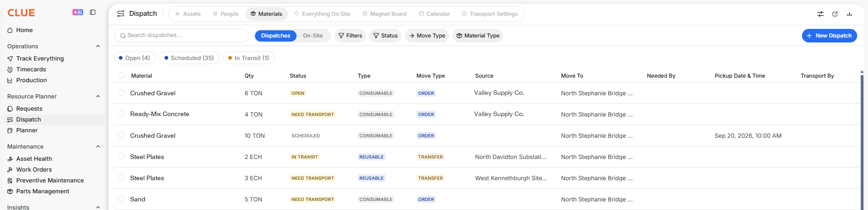This screenshot has height=210, width=868.
Task: Check the Steel Plates 3 ECH row
Action: [121, 177]
